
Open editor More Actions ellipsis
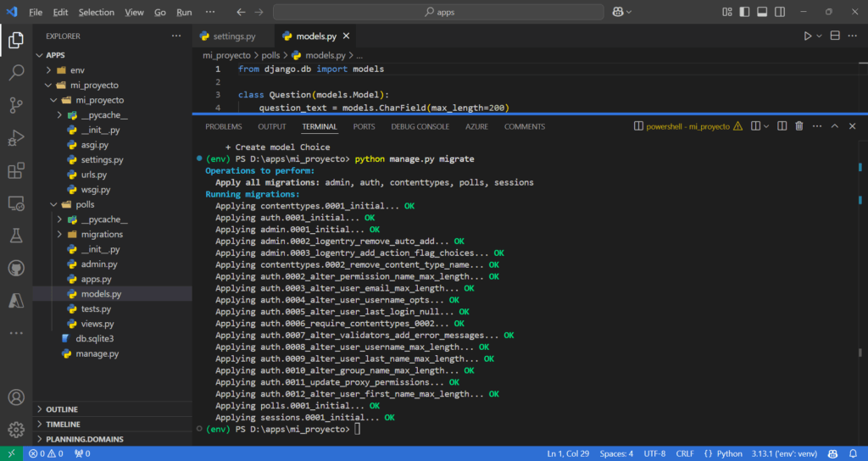coord(853,36)
